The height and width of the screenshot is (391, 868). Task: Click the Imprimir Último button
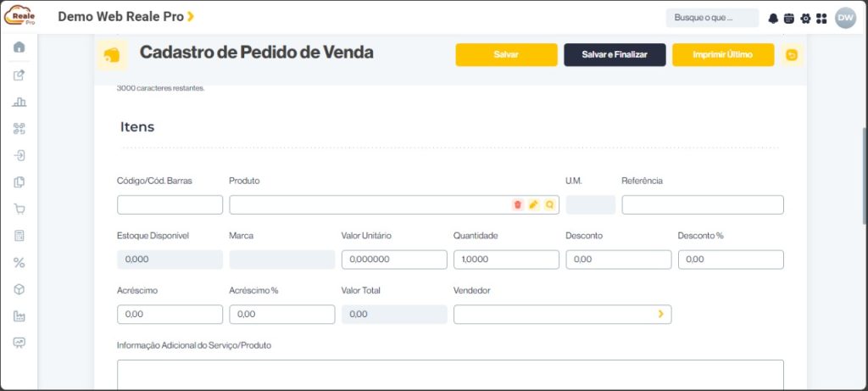[x=724, y=55]
